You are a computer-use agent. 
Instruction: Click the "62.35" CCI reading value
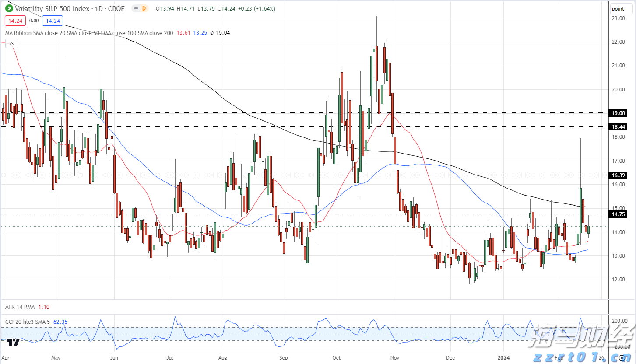coord(60,322)
